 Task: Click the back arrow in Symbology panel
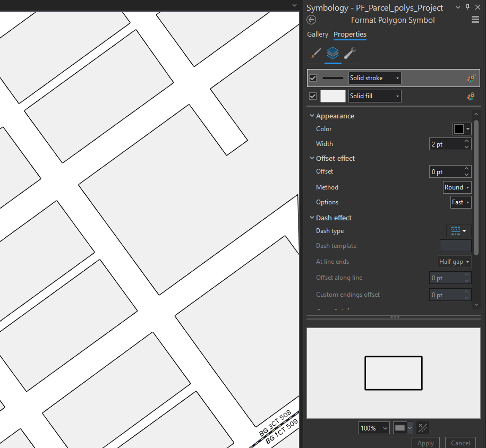coord(311,20)
